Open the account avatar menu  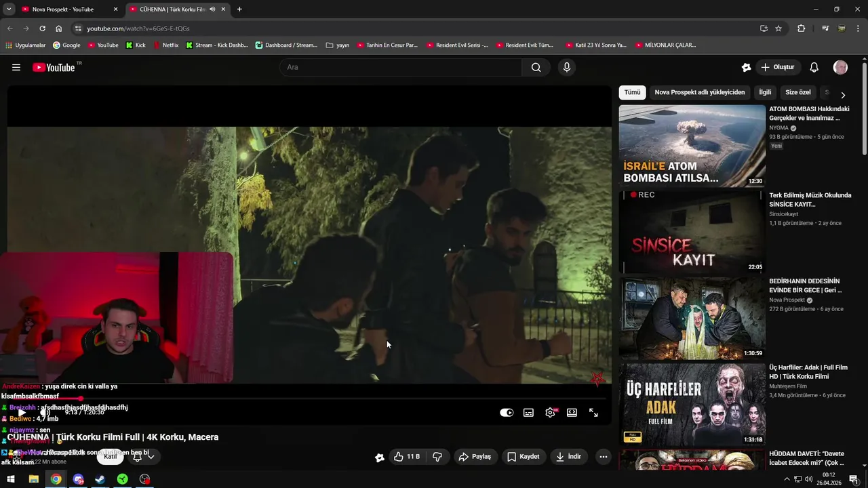click(840, 67)
